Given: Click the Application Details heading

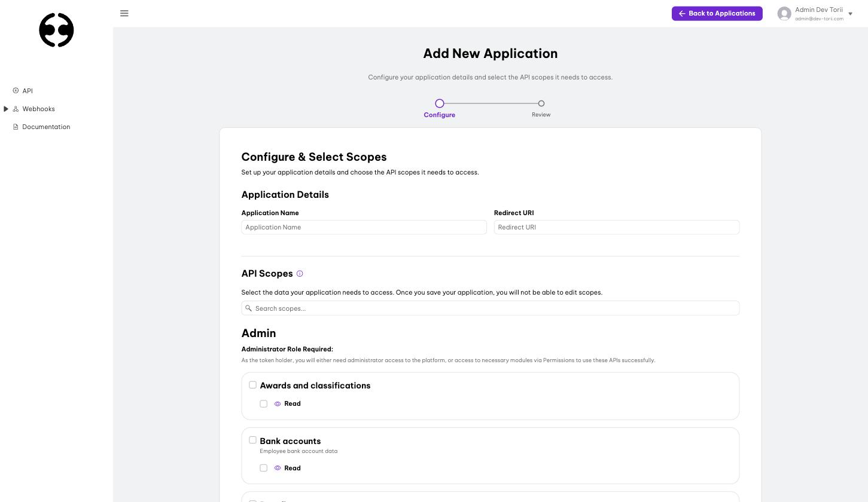Looking at the screenshot, I should tap(285, 195).
